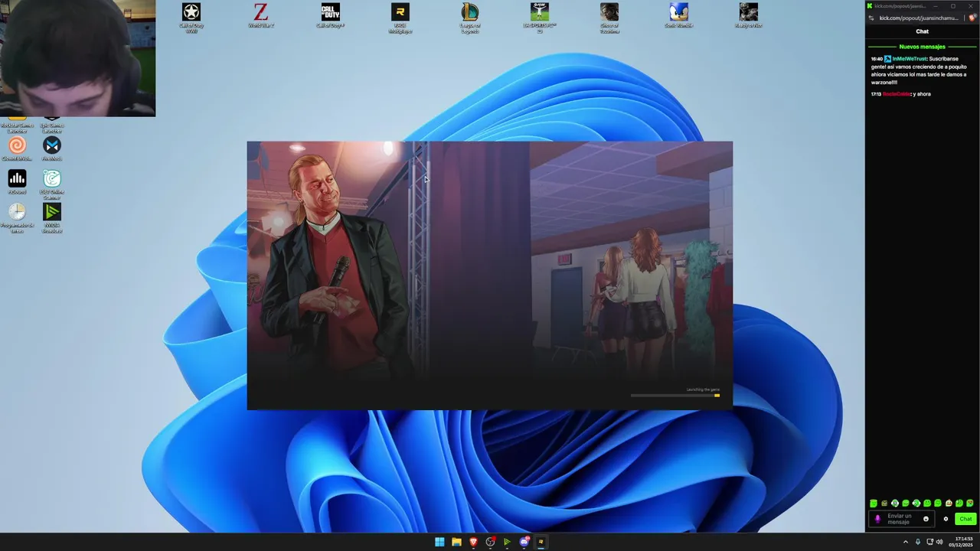Viewport: 980px width, 551px height.
Task: Open the emote picker in chat input
Action: coord(926,519)
